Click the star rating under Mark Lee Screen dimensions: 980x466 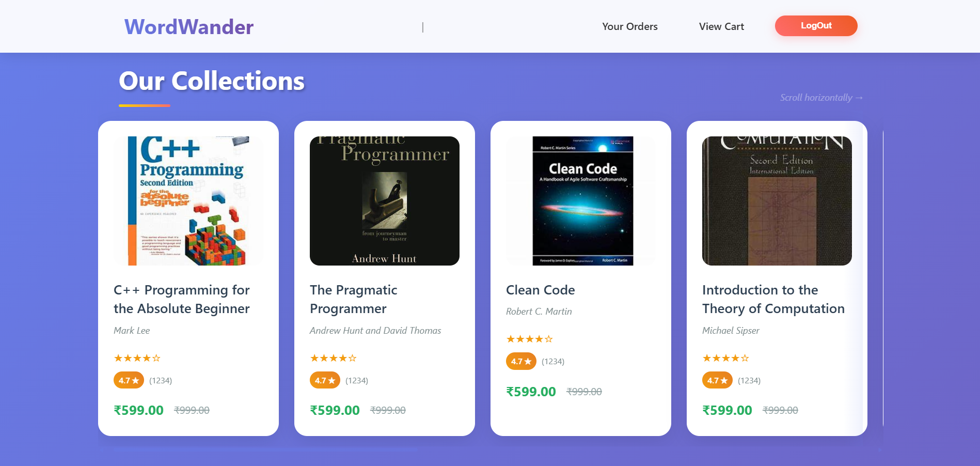(x=137, y=358)
